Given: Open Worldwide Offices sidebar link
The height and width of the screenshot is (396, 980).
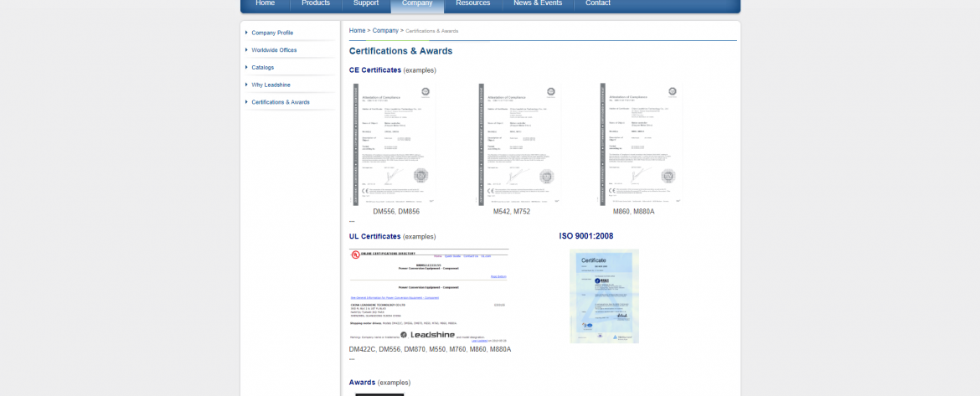Looking at the screenshot, I should (x=275, y=50).
